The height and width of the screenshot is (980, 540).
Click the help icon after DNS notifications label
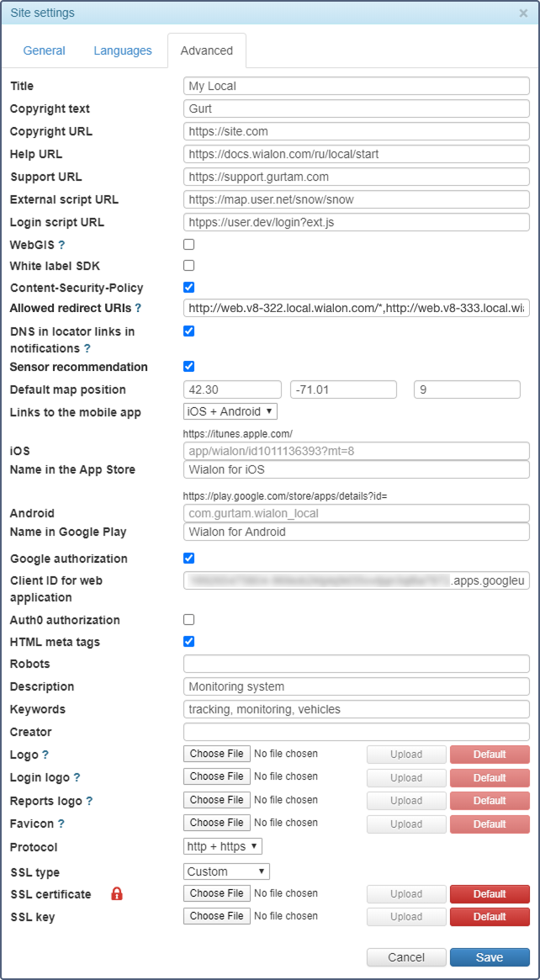pos(87,348)
